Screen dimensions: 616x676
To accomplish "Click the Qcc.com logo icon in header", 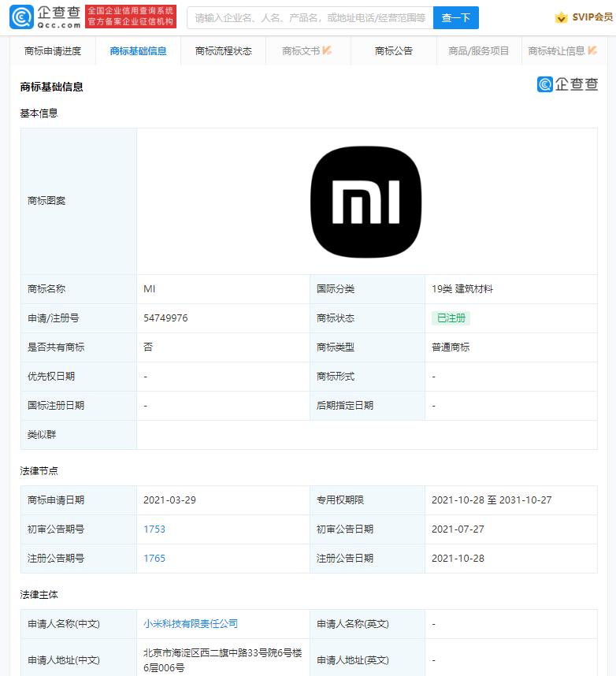I will (21, 17).
